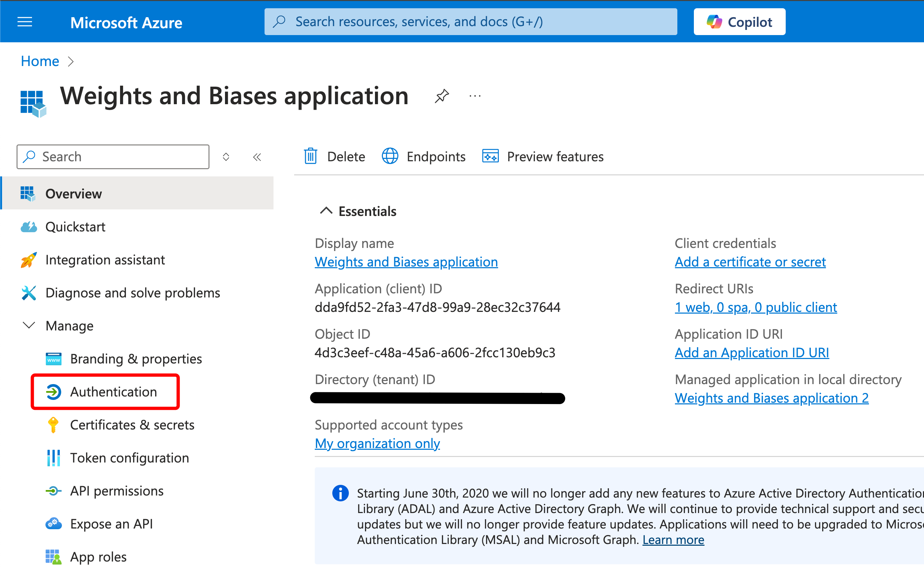
Task: Click the global search resources bar
Action: click(x=471, y=22)
